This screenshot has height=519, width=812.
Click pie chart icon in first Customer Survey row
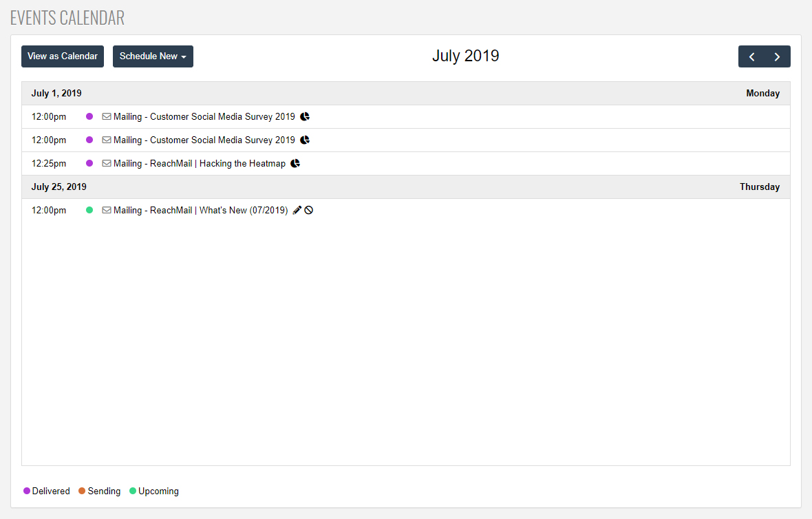[x=305, y=117]
